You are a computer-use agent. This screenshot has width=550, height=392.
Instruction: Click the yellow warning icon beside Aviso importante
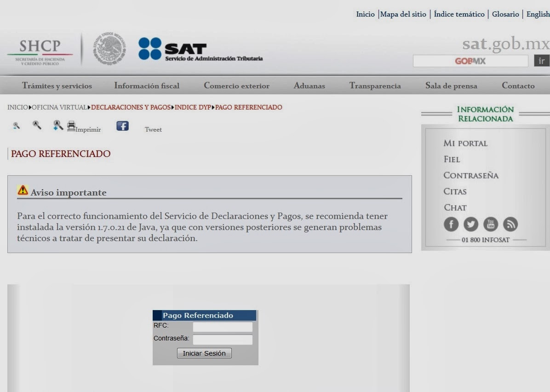coord(23,190)
